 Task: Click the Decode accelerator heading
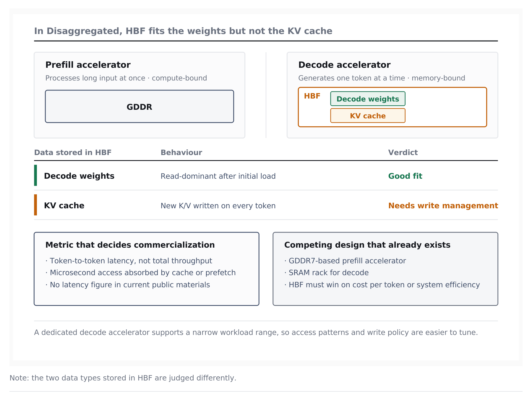344,65
